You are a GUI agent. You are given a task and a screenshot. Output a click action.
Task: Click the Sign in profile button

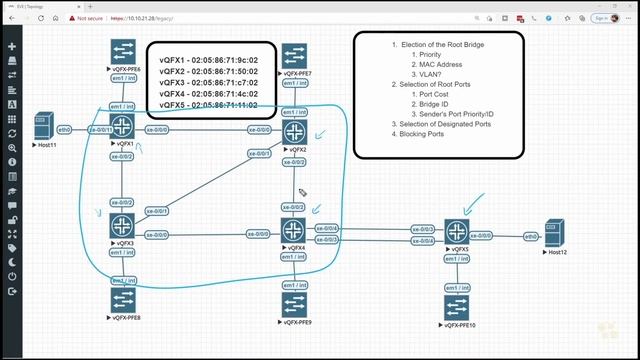(x=606, y=18)
